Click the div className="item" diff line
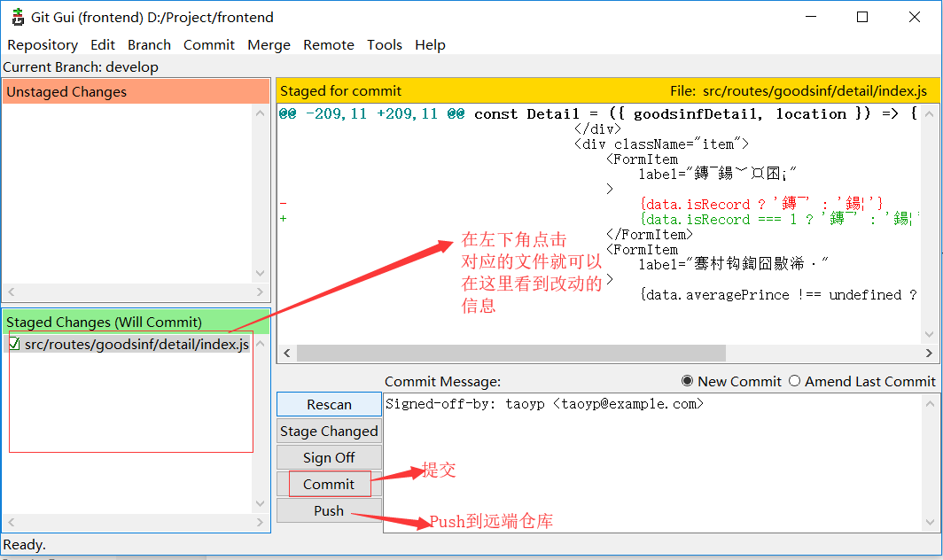 661,144
